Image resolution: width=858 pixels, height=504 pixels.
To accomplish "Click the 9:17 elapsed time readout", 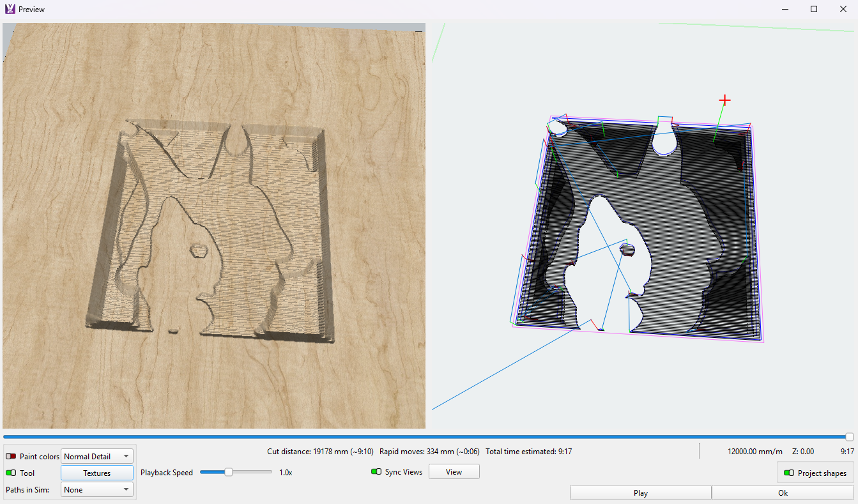I will (847, 452).
